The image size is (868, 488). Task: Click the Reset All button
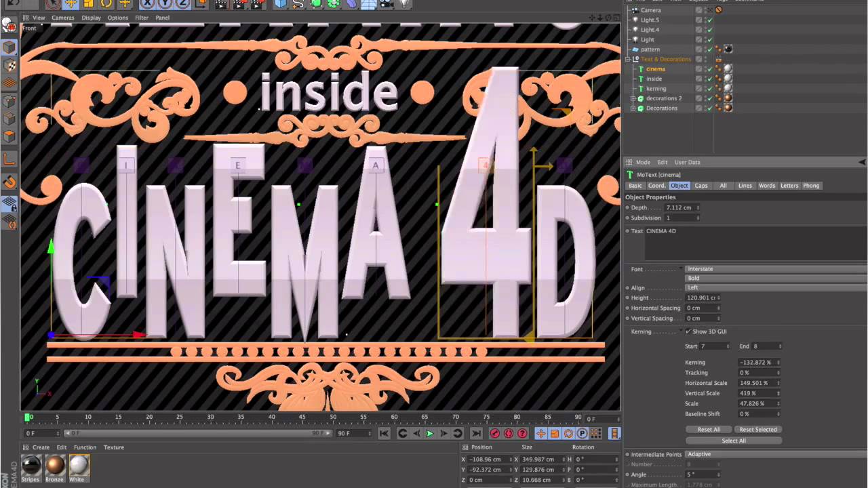pos(709,430)
